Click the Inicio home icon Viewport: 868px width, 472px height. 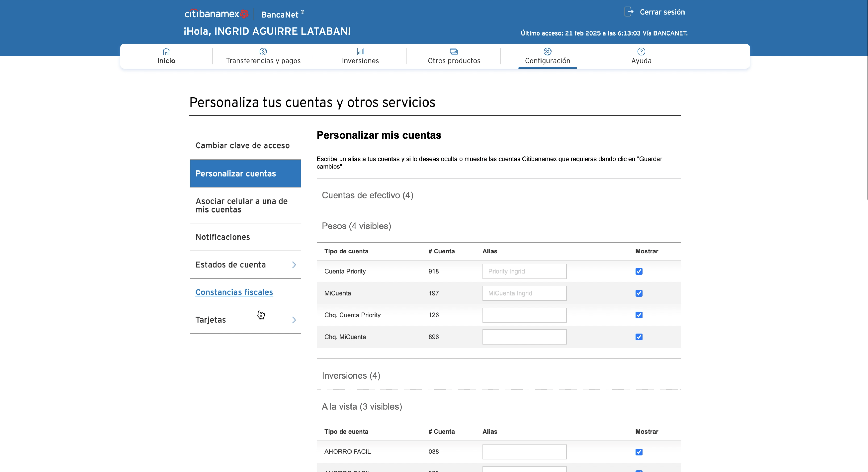[x=166, y=52]
